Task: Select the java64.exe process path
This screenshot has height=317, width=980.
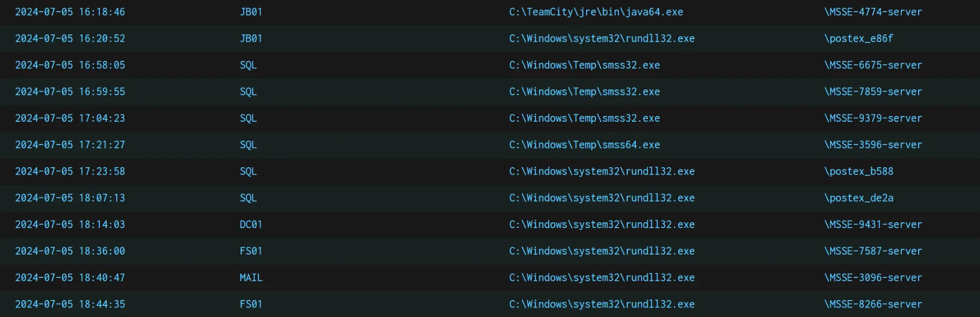Action: 596,12
